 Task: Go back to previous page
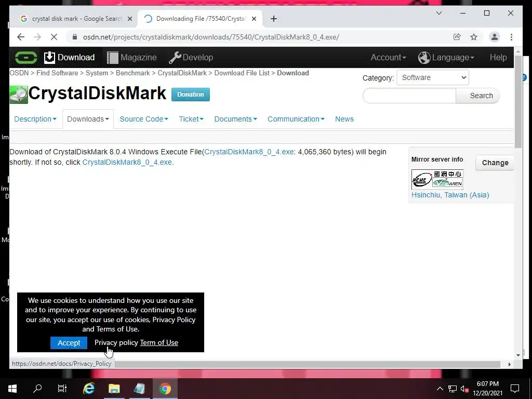(21, 37)
